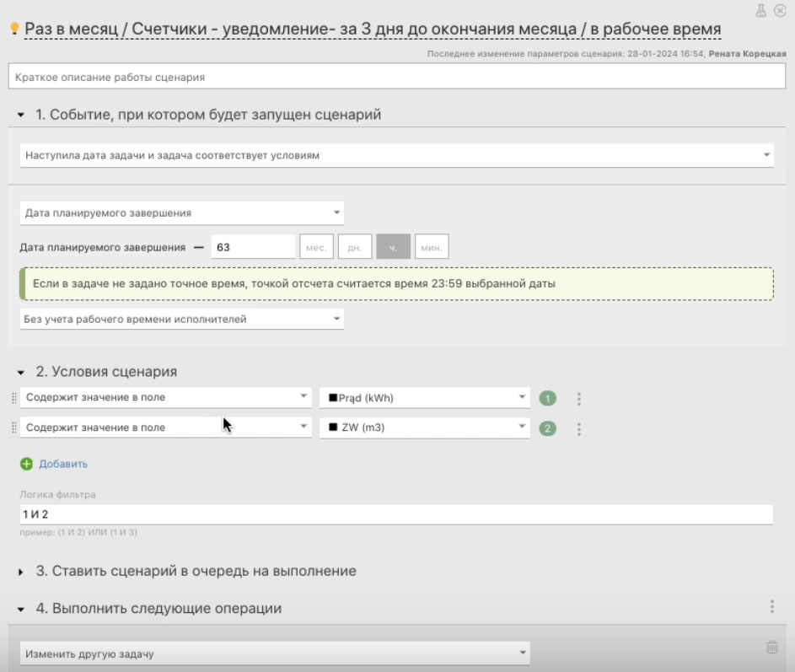The height and width of the screenshot is (672, 795).
Task: Open the 'Без учета рабочего времени' dropdown
Action: (181, 319)
